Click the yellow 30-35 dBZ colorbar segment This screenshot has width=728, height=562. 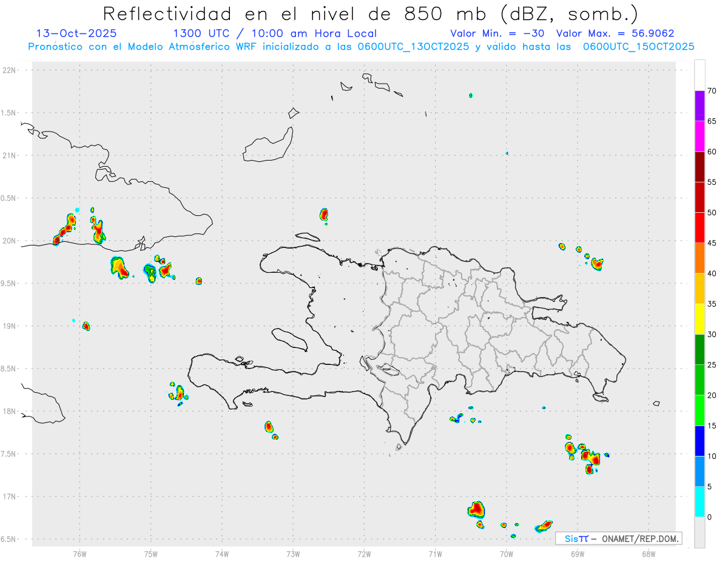pos(699,319)
